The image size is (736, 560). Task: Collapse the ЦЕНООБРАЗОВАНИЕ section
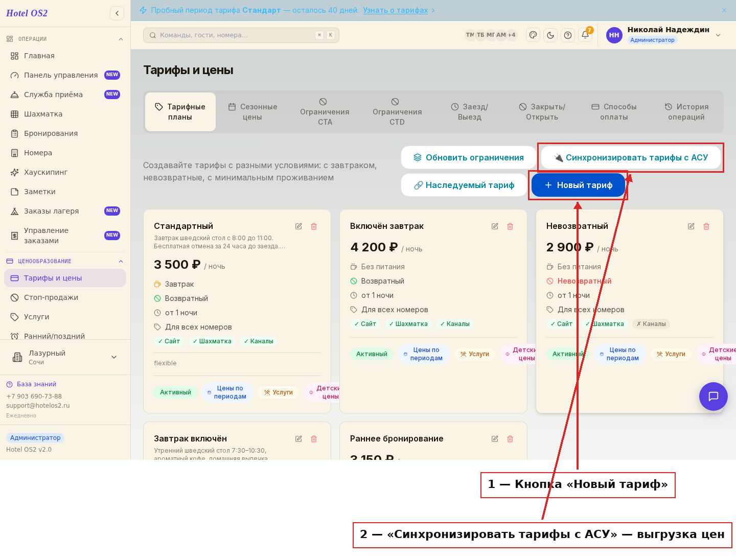65,261
